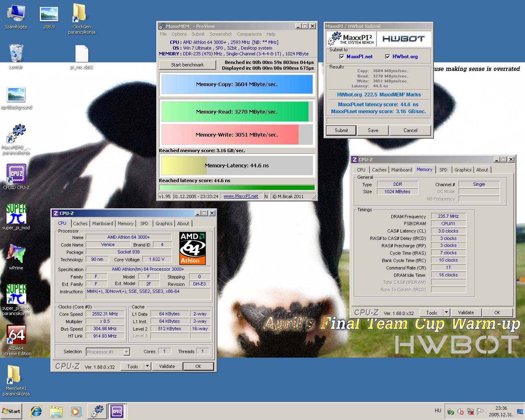
Task: Open About tab in front CPU-Z window
Action: (183, 224)
